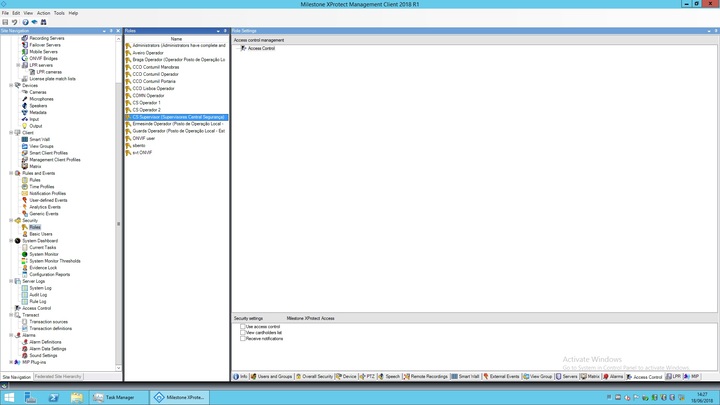Check View cardholders list option

point(242,333)
